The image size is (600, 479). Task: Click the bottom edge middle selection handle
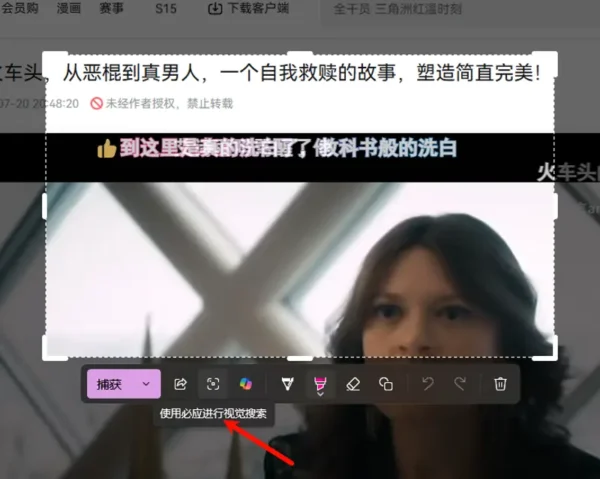click(300, 358)
